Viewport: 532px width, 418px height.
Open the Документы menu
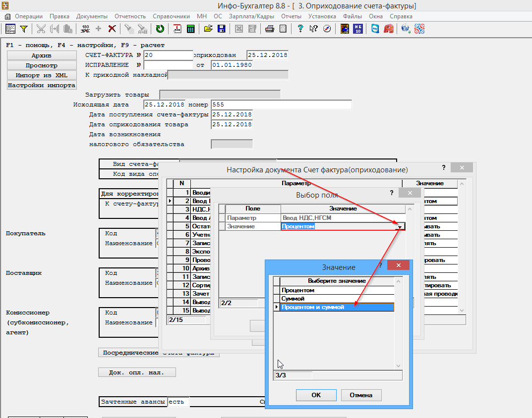point(92,16)
